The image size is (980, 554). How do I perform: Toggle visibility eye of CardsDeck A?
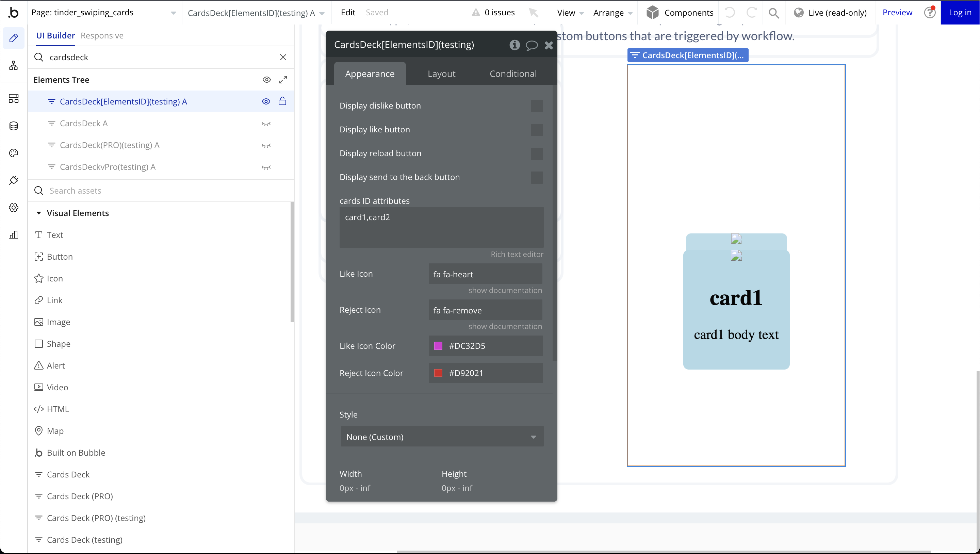pyautogui.click(x=266, y=124)
